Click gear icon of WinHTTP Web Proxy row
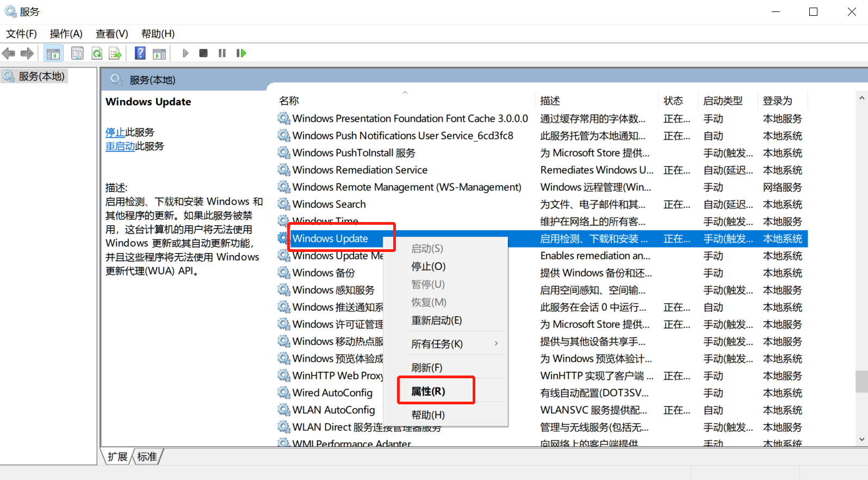Screen dimensions: 868x480 pos(283,376)
